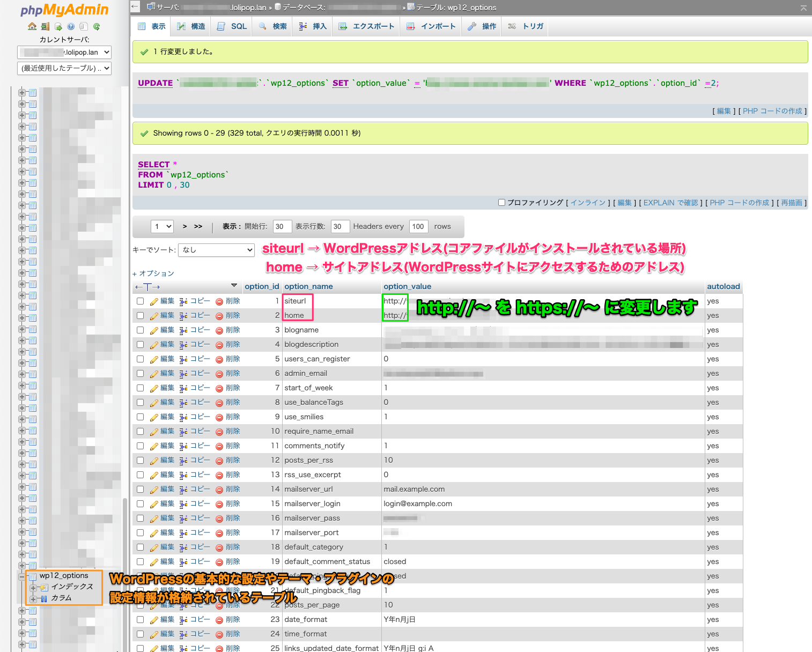
Task: Enable the プロファイリング checkbox
Action: [x=501, y=203]
